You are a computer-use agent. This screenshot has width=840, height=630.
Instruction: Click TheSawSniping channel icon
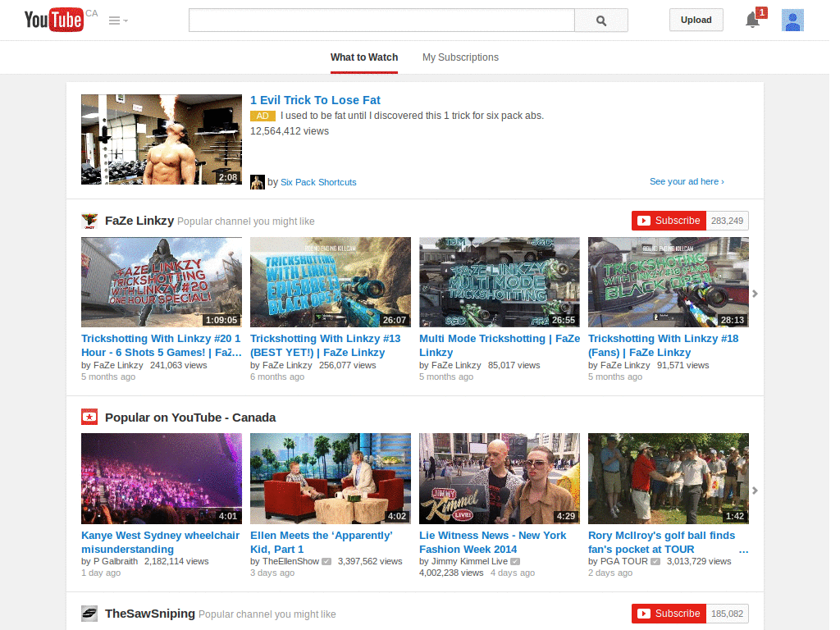[x=89, y=614]
